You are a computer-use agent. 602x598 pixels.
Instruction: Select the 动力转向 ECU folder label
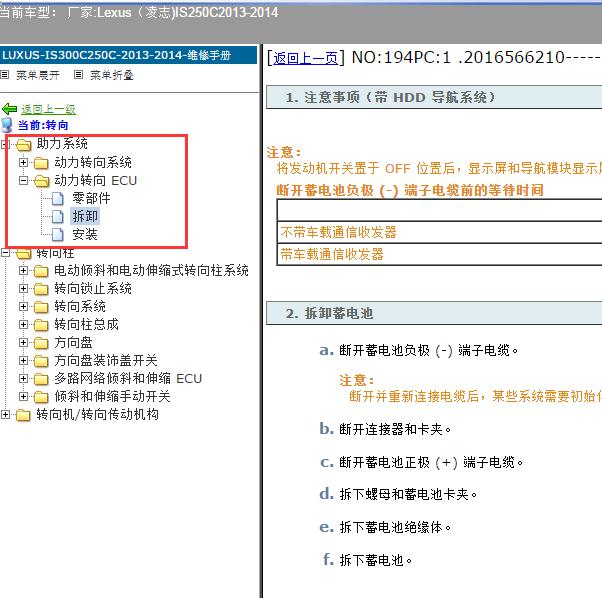click(x=96, y=180)
